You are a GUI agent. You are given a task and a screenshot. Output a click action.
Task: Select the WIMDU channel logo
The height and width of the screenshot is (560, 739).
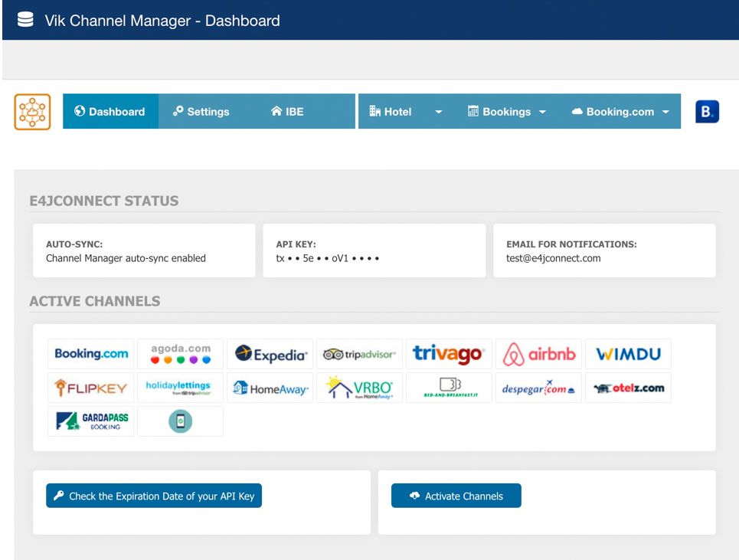(628, 353)
